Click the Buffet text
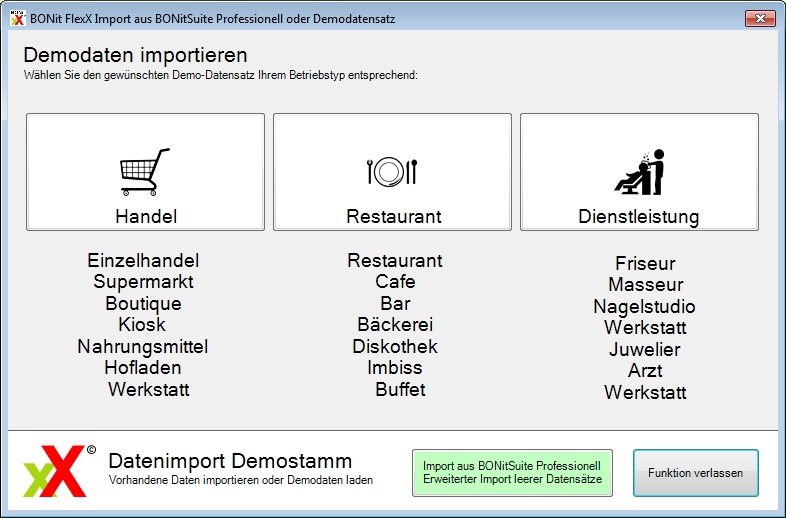 point(400,389)
